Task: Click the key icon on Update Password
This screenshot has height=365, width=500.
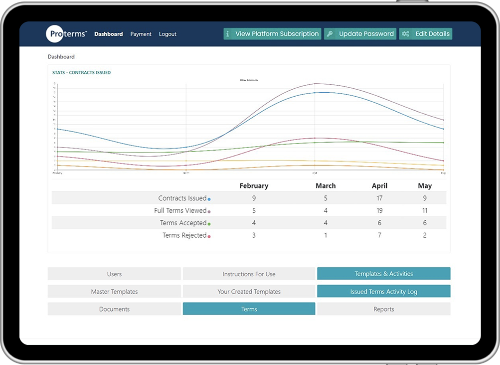Action: 330,34
